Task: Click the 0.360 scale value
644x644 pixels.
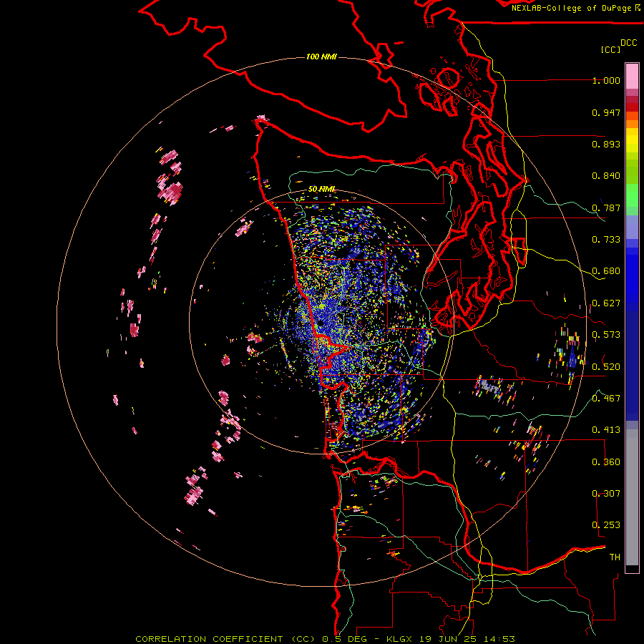Action: click(606, 462)
